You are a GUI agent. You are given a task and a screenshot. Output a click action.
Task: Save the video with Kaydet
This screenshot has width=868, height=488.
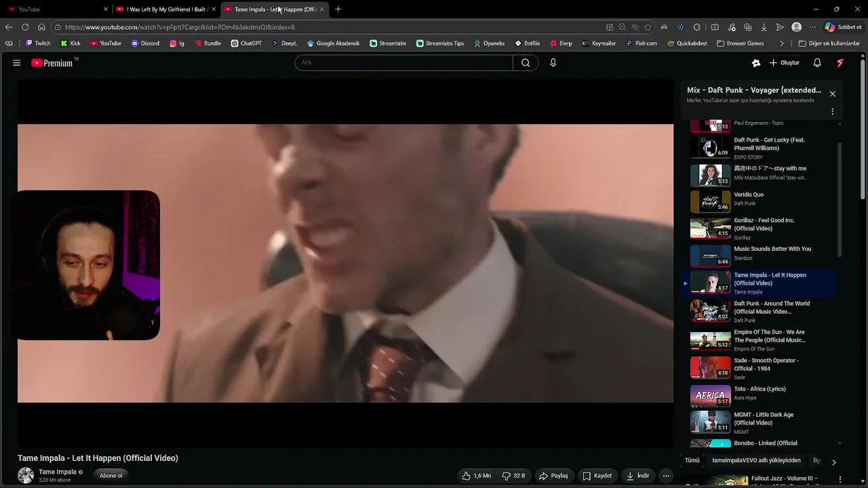click(597, 476)
